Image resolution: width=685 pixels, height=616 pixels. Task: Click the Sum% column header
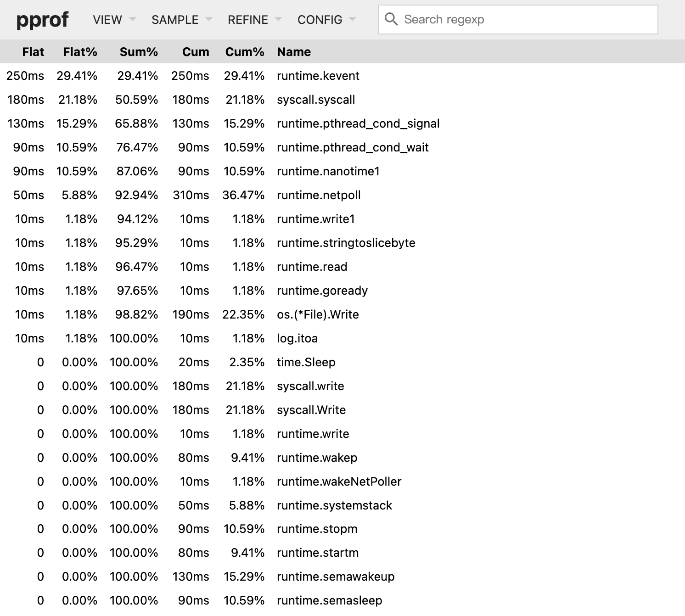pos(139,52)
